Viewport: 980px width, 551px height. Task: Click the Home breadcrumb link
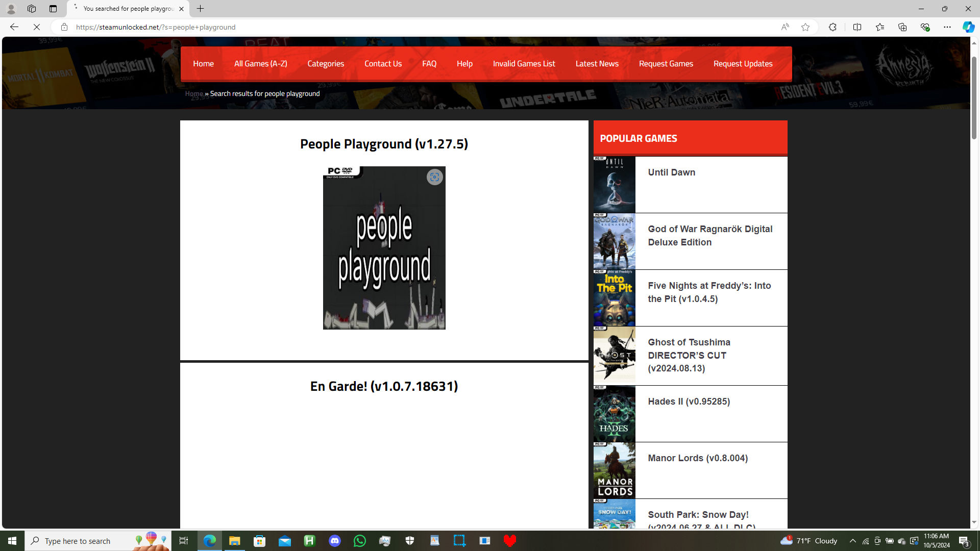[194, 94]
